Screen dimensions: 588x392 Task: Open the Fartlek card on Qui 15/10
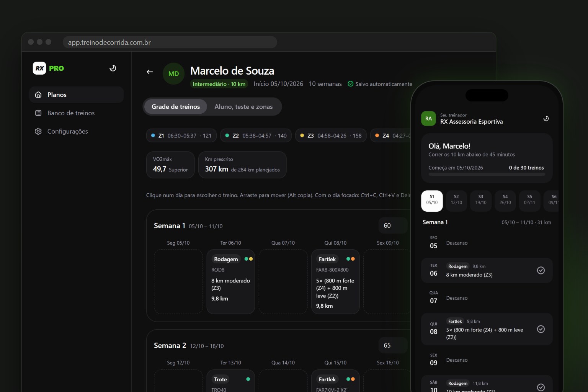(335, 381)
